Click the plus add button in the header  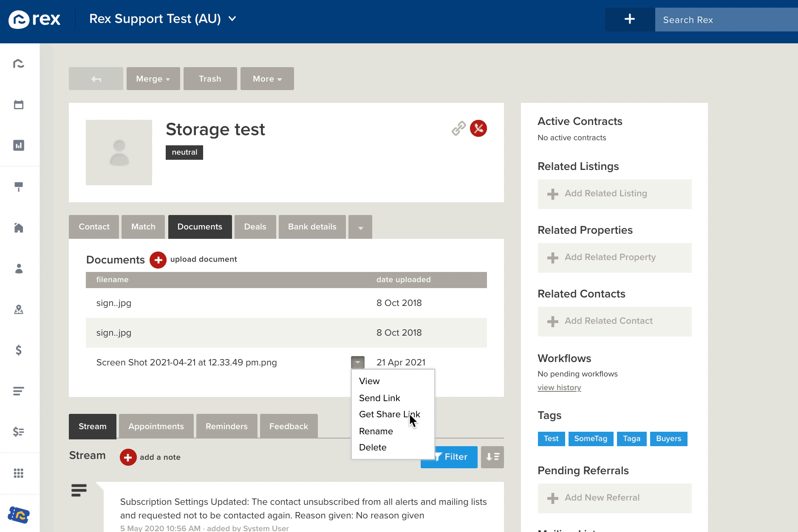[x=630, y=19]
